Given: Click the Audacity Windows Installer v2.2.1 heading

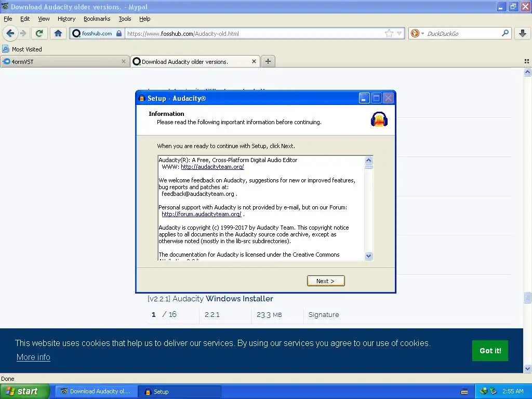Looking at the screenshot, I should point(210,299).
